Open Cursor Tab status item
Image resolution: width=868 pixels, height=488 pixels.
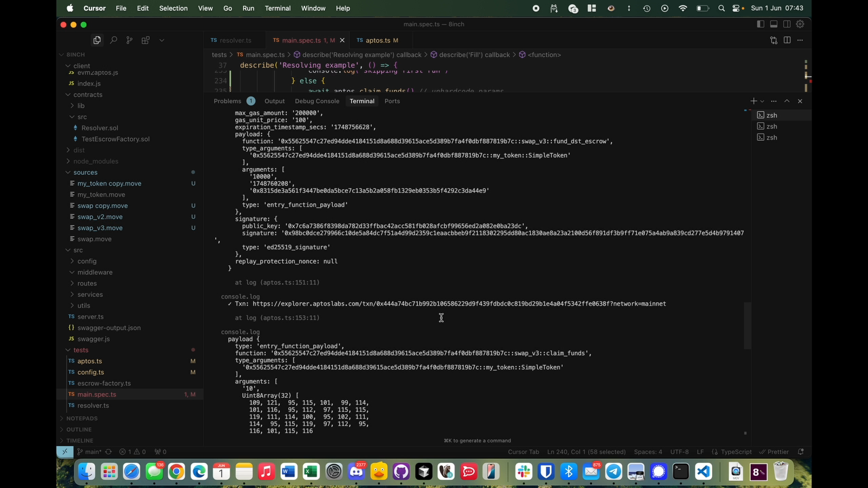(524, 451)
